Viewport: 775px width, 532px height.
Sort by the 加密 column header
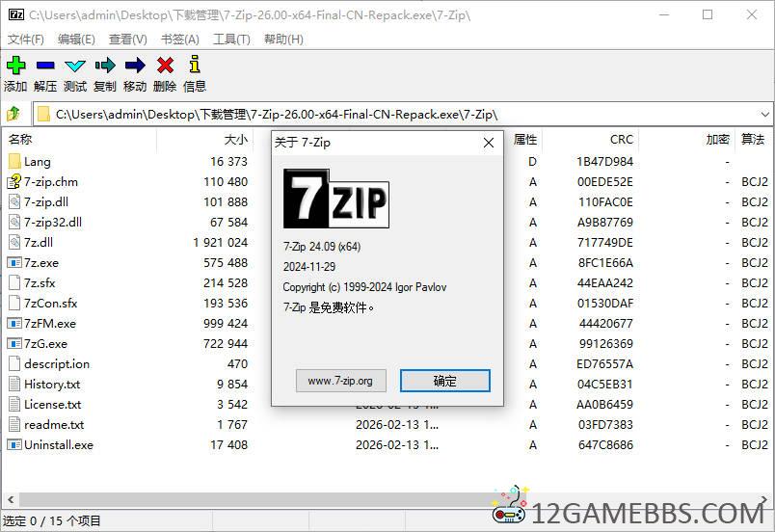[x=687, y=140]
